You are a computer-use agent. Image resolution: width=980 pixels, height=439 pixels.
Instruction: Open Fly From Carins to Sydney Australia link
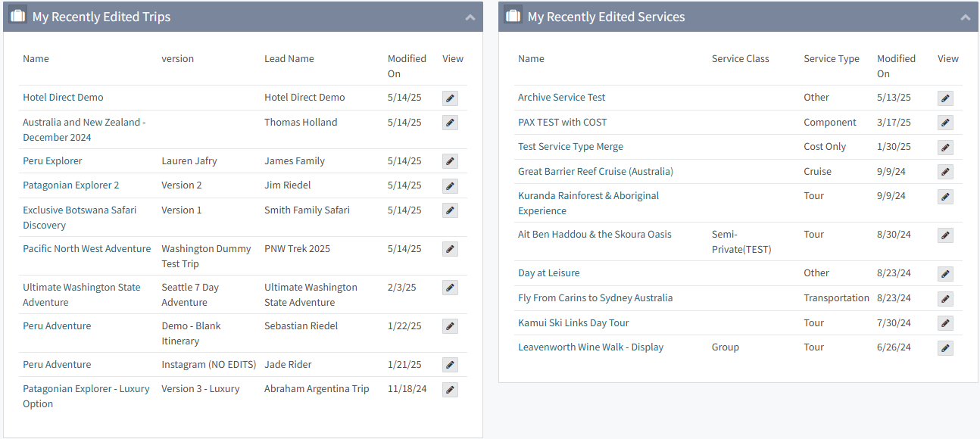pyautogui.click(x=595, y=298)
